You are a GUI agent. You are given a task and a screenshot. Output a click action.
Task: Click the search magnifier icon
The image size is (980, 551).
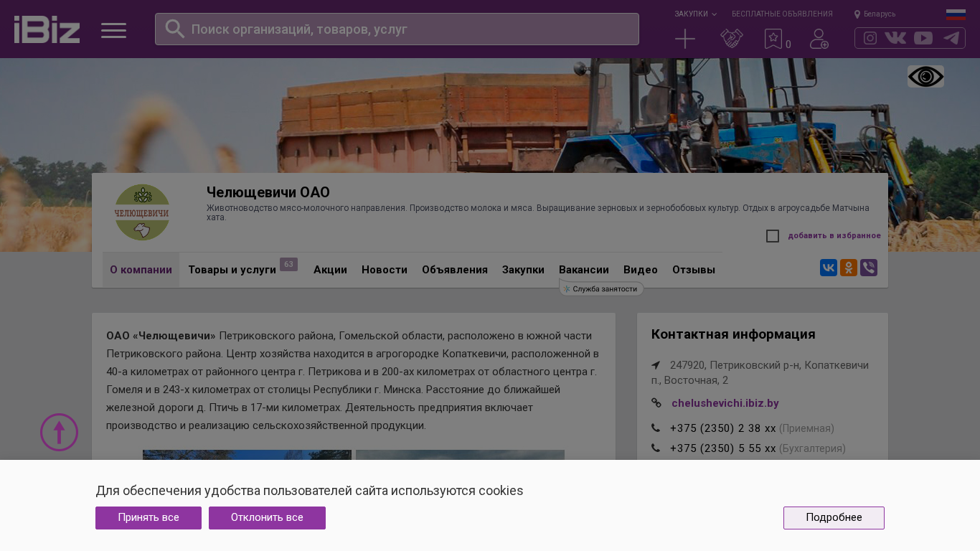click(175, 29)
